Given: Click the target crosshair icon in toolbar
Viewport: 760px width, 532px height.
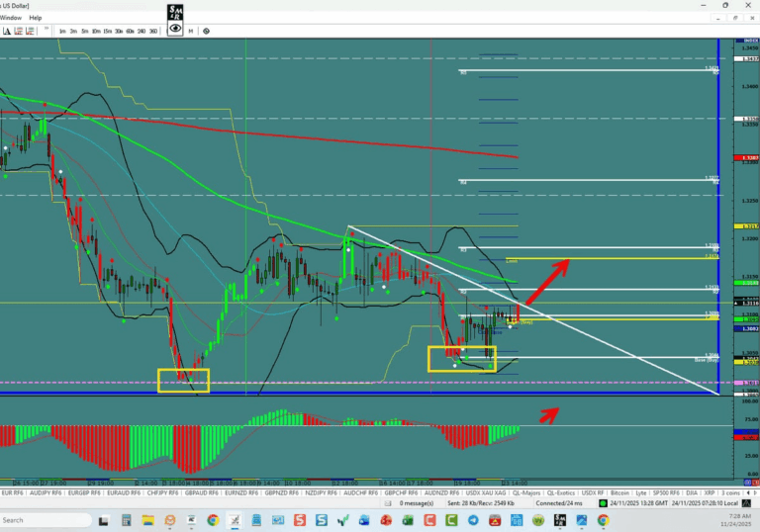Looking at the screenshot, I should pyautogui.click(x=207, y=31).
